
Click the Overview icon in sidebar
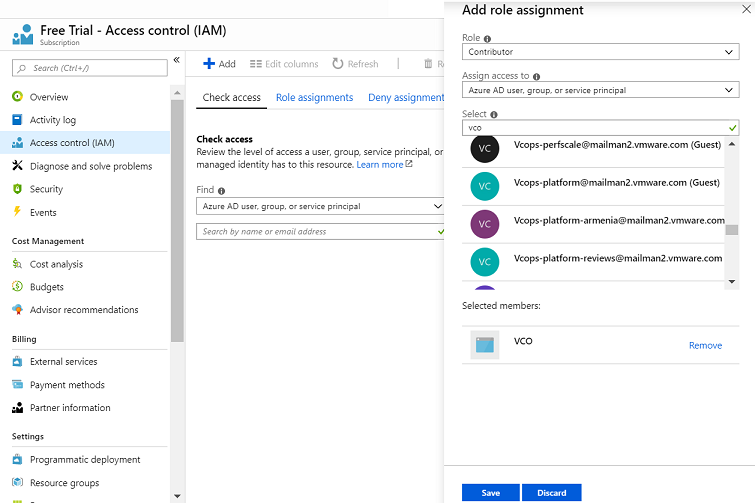click(x=17, y=97)
